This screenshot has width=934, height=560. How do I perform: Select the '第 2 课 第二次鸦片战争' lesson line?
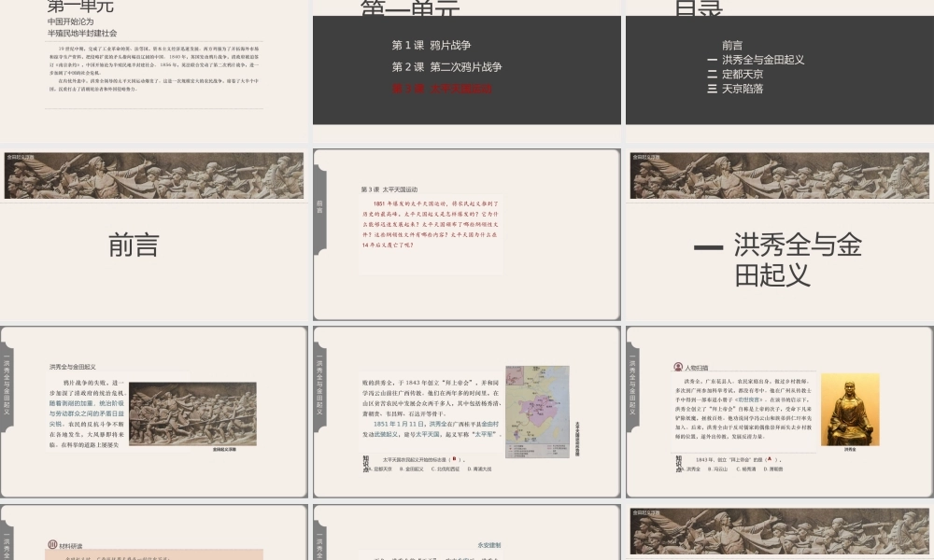coord(446,67)
